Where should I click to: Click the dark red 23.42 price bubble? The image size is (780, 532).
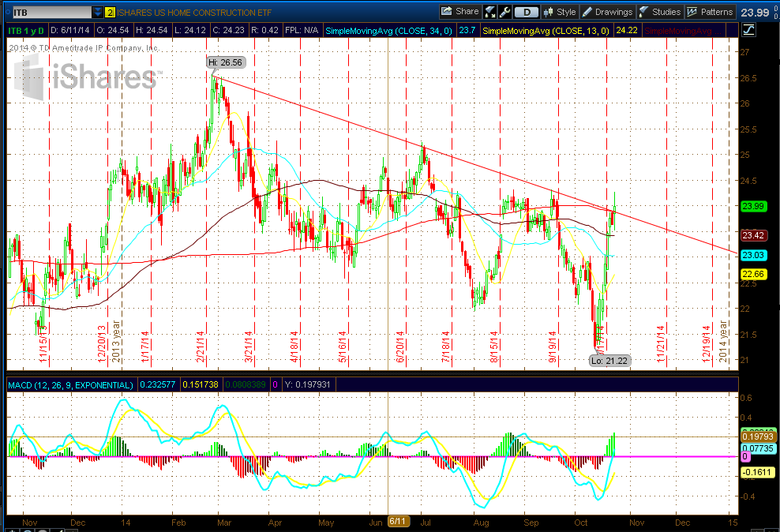(753, 235)
